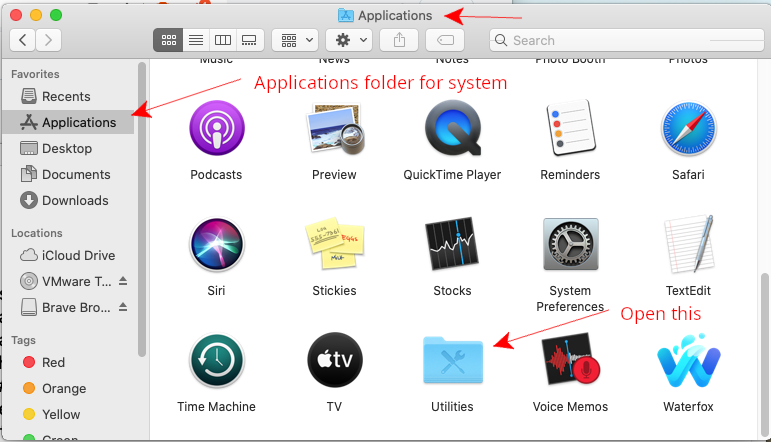Click the "Stickies" name label

334,291
